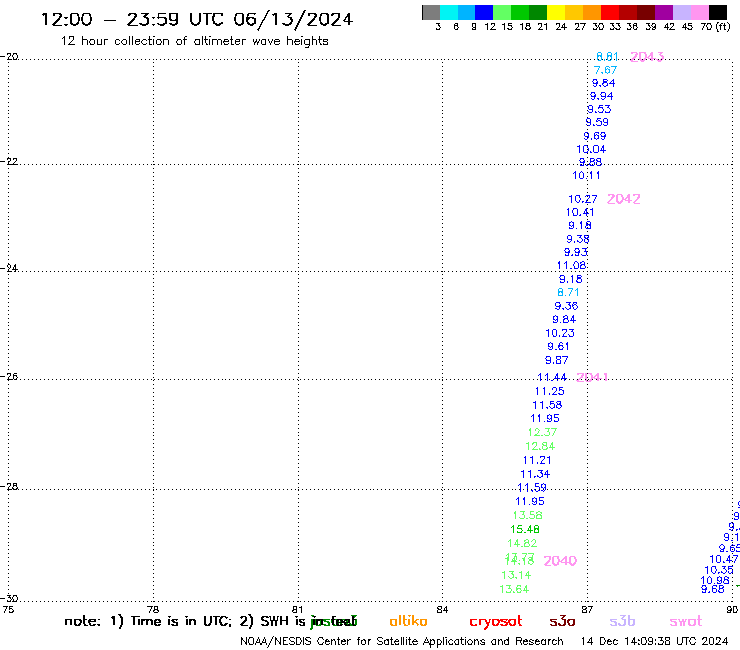Select the wave height value 11.08
Screen dimensions: 740x650
pos(572,265)
